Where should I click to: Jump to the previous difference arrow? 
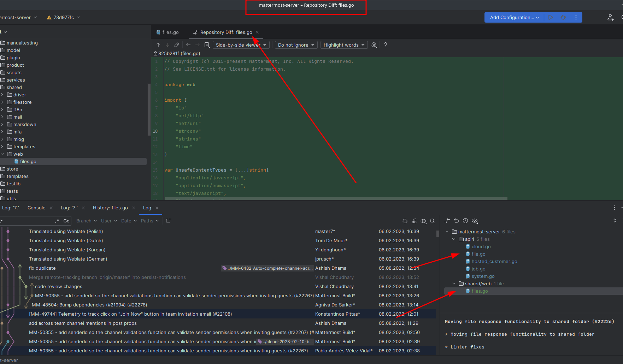click(x=158, y=45)
